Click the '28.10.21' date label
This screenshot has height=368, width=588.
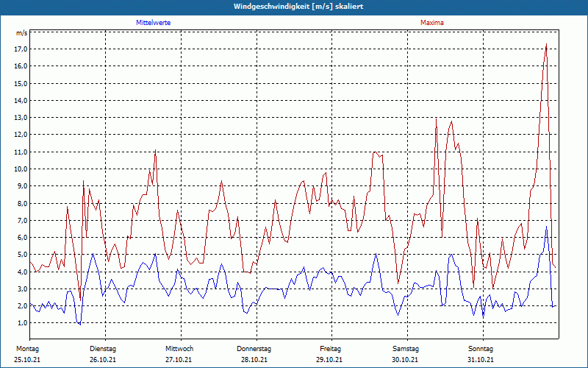254,360
